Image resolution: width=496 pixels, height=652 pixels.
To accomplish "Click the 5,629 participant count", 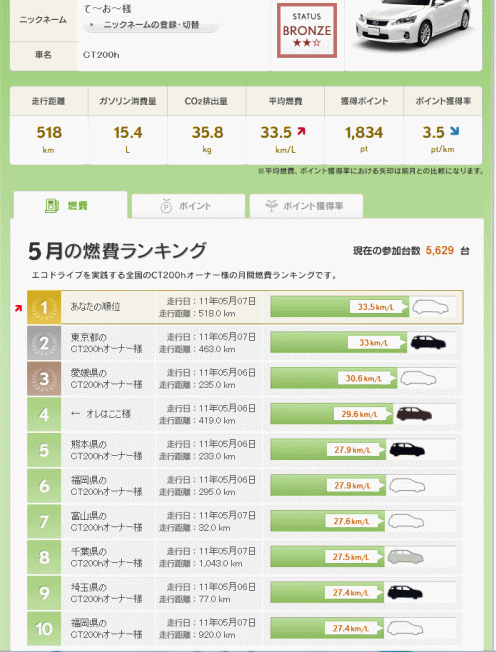I will point(439,250).
